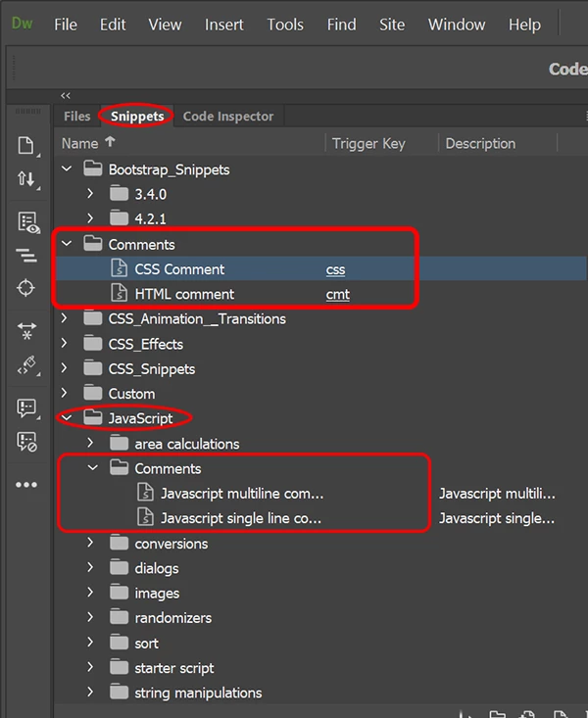Open the Edit menu
Image resolution: width=588 pixels, height=718 pixels.
pos(113,24)
